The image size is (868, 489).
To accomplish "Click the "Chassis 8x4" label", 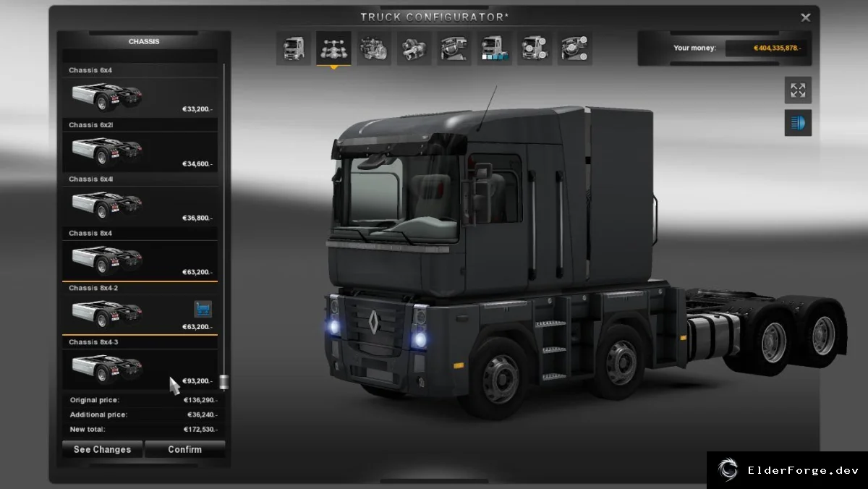I will pyautogui.click(x=90, y=233).
